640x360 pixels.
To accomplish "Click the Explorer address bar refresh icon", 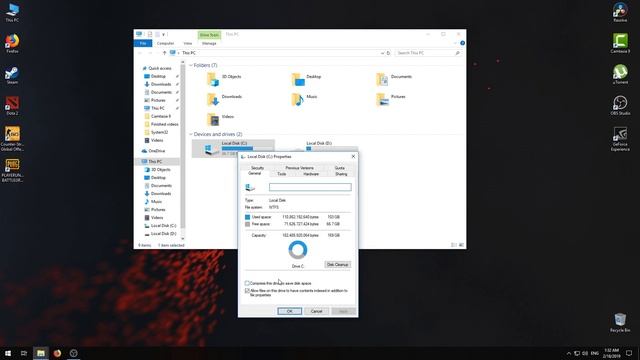I will point(389,53).
